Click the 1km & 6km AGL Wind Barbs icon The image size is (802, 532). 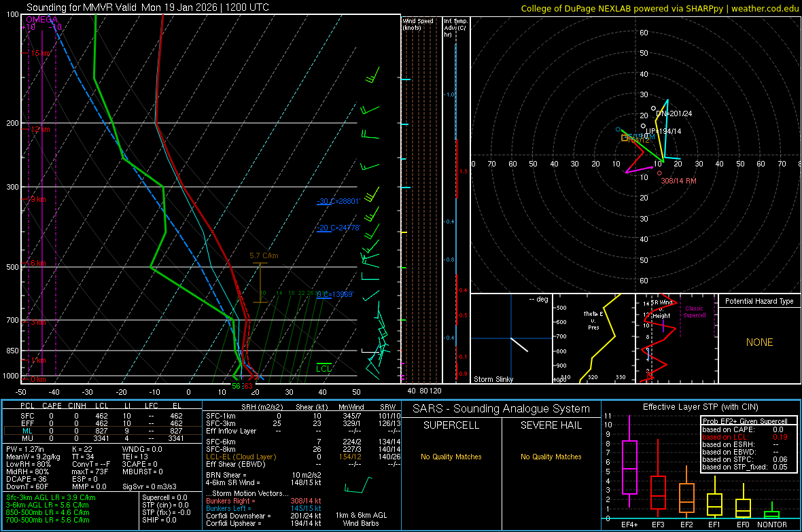(358, 484)
